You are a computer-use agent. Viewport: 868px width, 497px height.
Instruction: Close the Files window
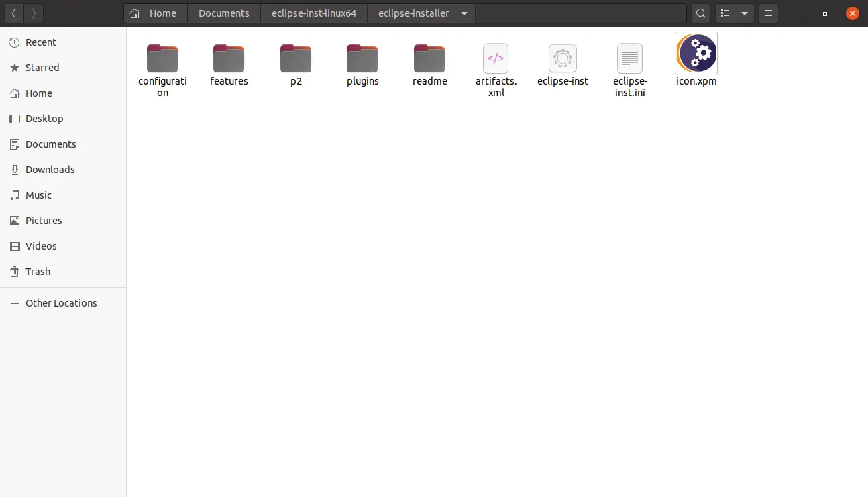[x=853, y=13]
